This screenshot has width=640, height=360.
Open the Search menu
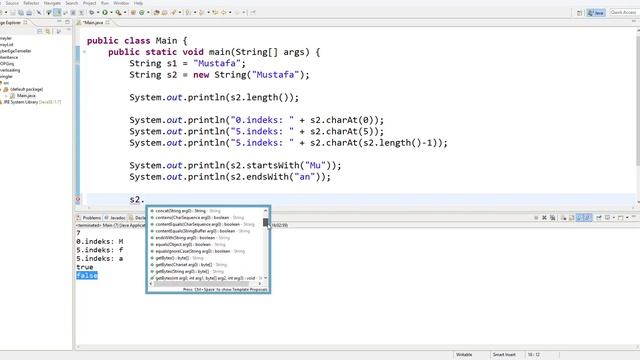(71, 3)
